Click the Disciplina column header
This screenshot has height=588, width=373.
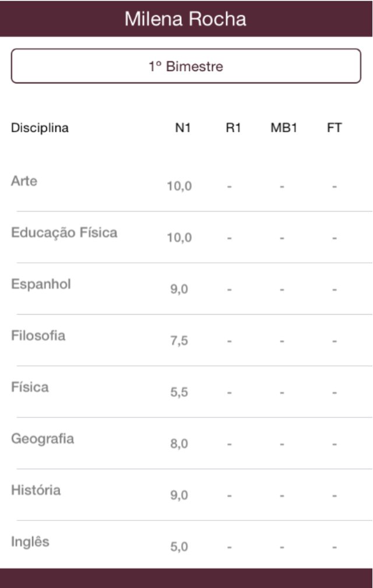coord(40,128)
